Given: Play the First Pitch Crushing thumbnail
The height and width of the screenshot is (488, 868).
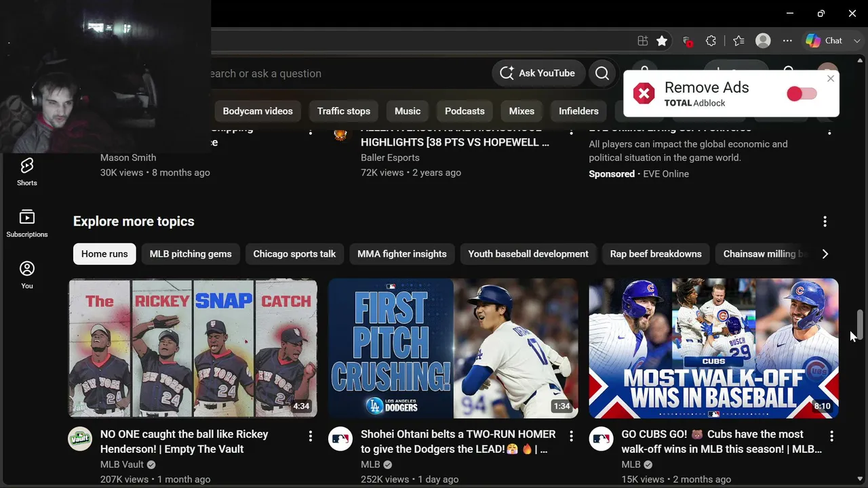Looking at the screenshot, I should pyautogui.click(x=454, y=348).
